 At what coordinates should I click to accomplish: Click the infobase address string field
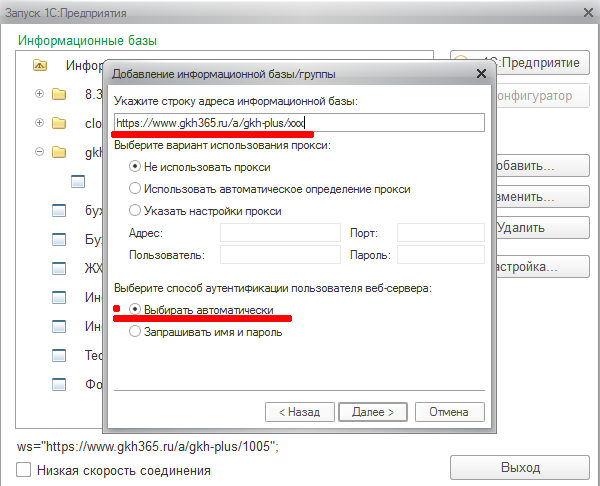tap(299, 123)
